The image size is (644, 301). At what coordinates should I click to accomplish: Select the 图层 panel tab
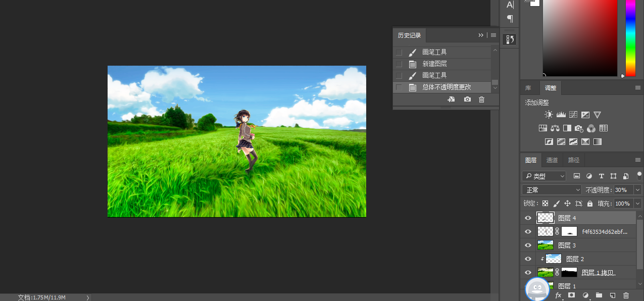531,160
